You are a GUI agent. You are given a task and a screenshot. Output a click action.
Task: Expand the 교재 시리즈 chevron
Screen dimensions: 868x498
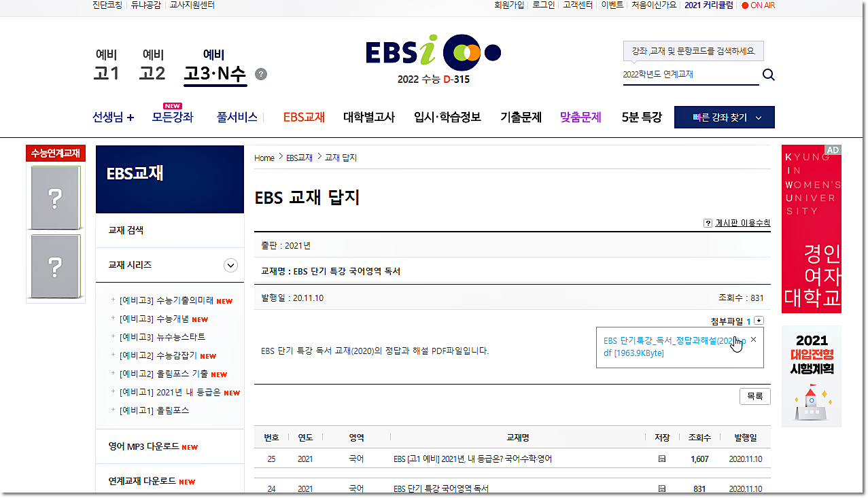pyautogui.click(x=231, y=266)
